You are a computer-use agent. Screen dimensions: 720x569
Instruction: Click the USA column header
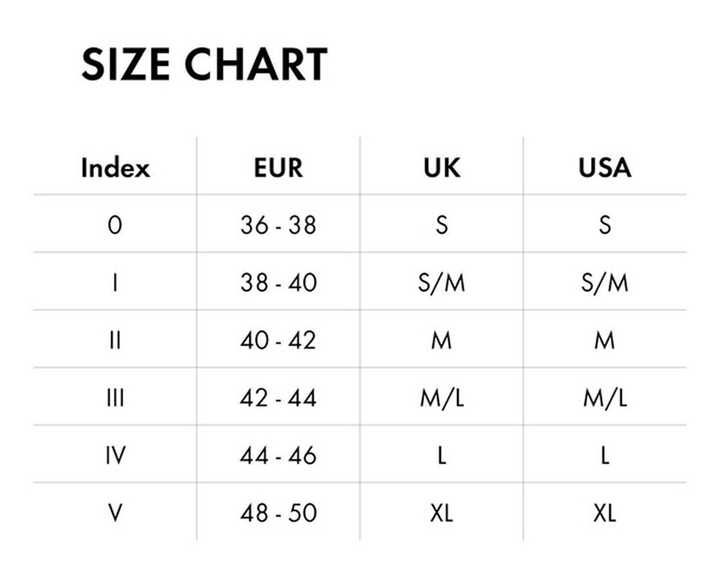coord(604,167)
